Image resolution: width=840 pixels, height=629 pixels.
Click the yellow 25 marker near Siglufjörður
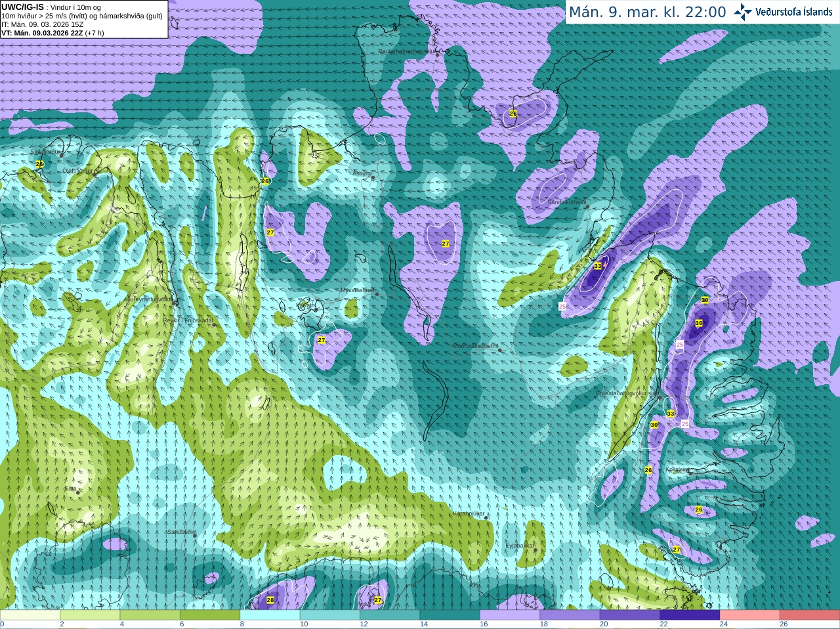pos(39,164)
